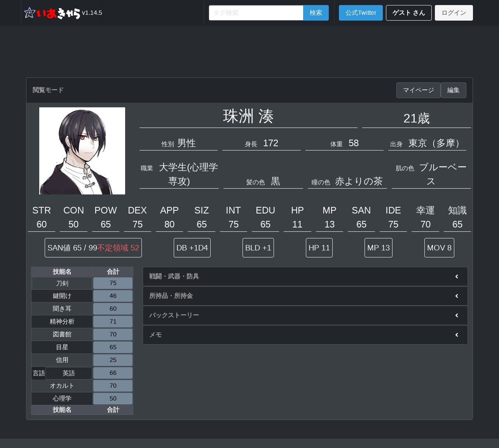Click the 精神分析 value 71
The image size is (499, 448).
coord(113,322)
